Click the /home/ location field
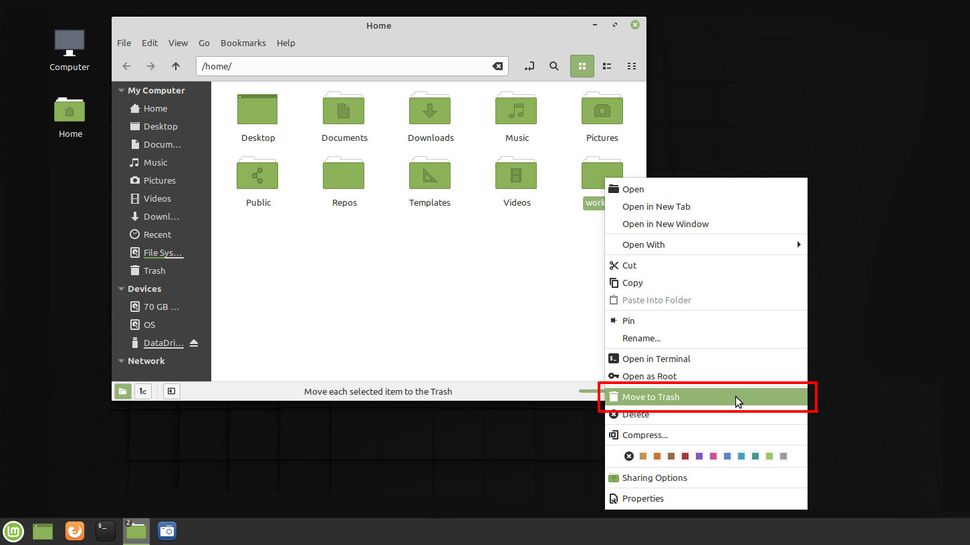970x545 pixels. pyautogui.click(x=352, y=66)
